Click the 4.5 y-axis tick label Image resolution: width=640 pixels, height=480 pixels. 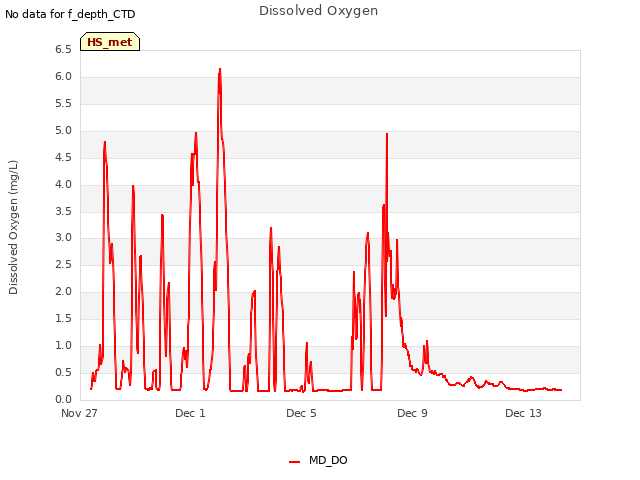click(63, 158)
